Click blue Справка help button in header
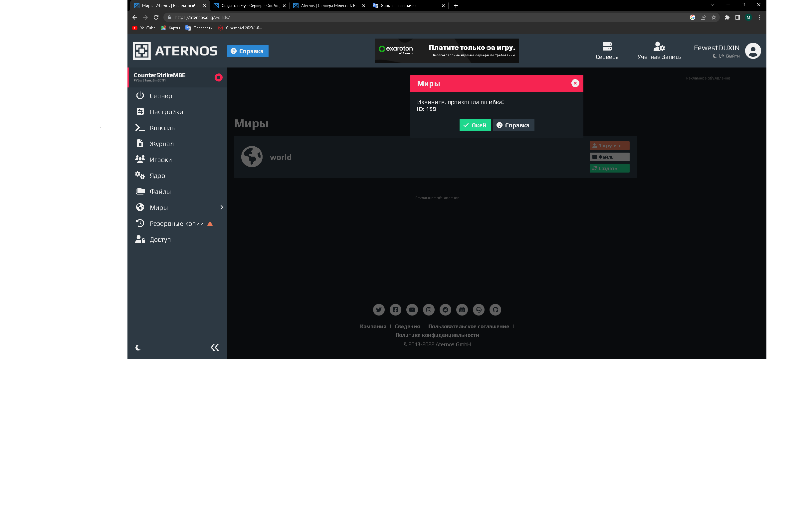Screen dimensions: 812x526 pyautogui.click(x=248, y=51)
